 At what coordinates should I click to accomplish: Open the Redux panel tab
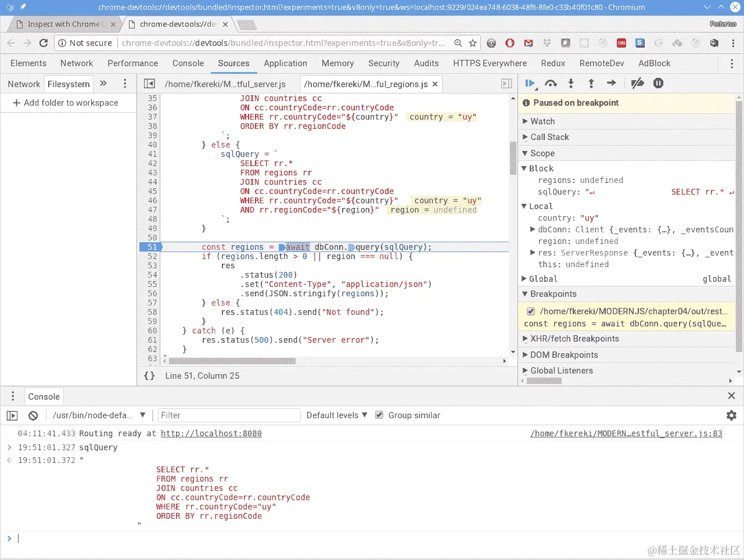click(x=553, y=63)
